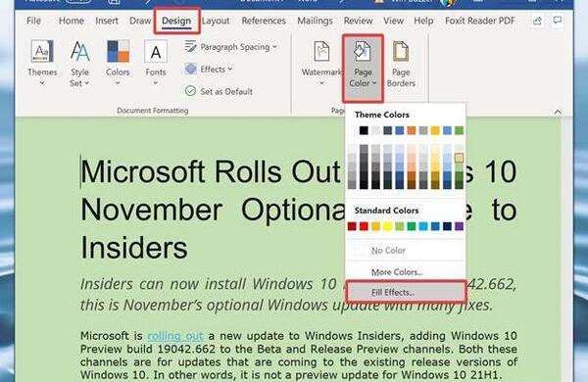Pick the dark blue-gray theme swatch
This screenshot has height=382, width=588.
387,130
